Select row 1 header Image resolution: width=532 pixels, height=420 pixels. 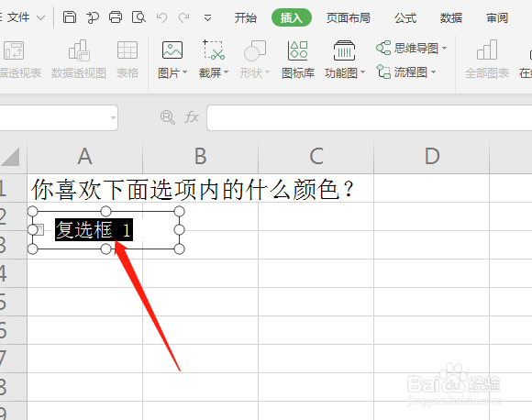click(x=13, y=188)
